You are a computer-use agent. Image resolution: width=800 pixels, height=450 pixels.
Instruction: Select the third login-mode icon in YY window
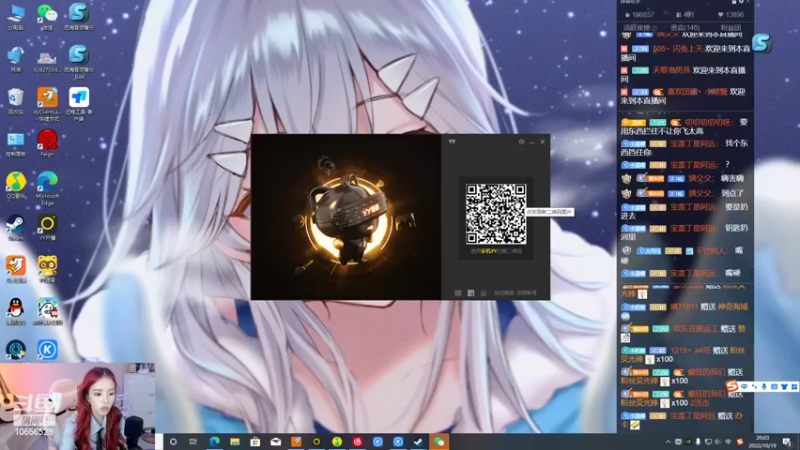point(483,293)
